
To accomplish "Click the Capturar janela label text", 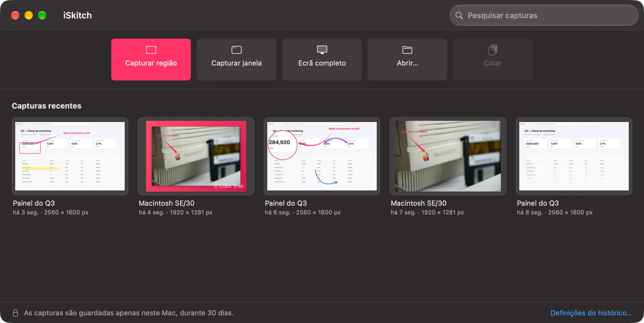I will pos(237,63).
